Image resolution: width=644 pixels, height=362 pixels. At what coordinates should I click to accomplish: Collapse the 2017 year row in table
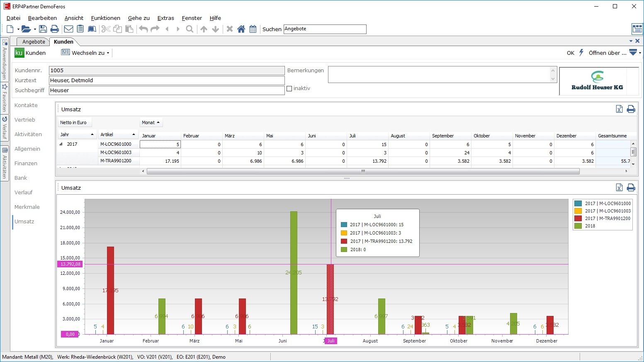tap(61, 144)
